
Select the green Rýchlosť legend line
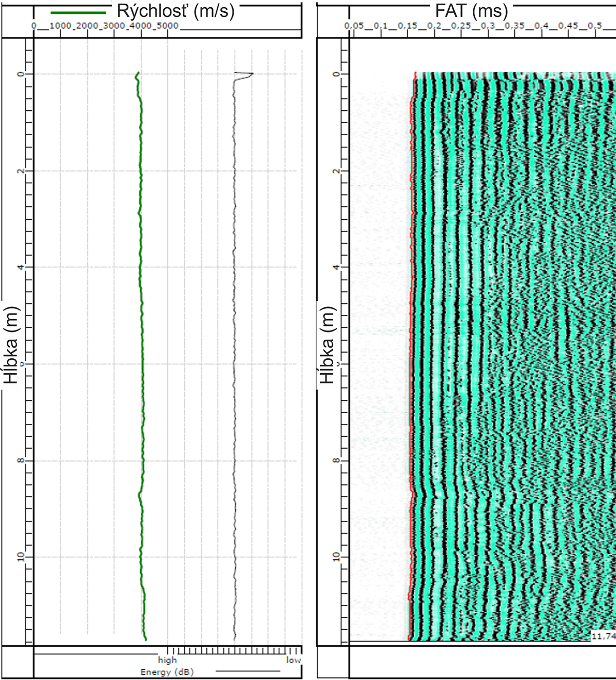(x=78, y=12)
